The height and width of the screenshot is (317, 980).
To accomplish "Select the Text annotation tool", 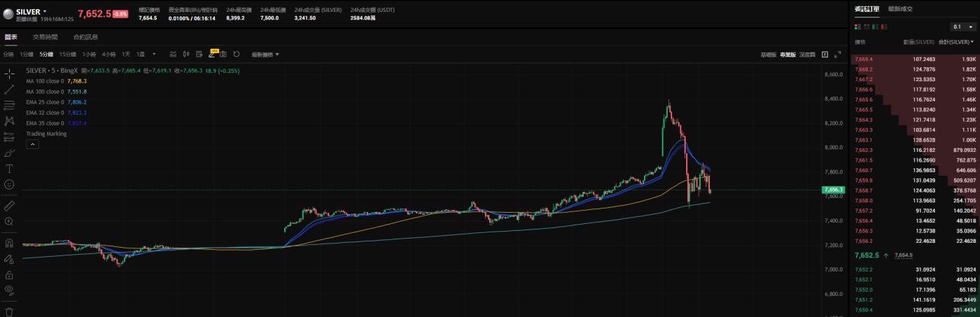I will [9, 169].
